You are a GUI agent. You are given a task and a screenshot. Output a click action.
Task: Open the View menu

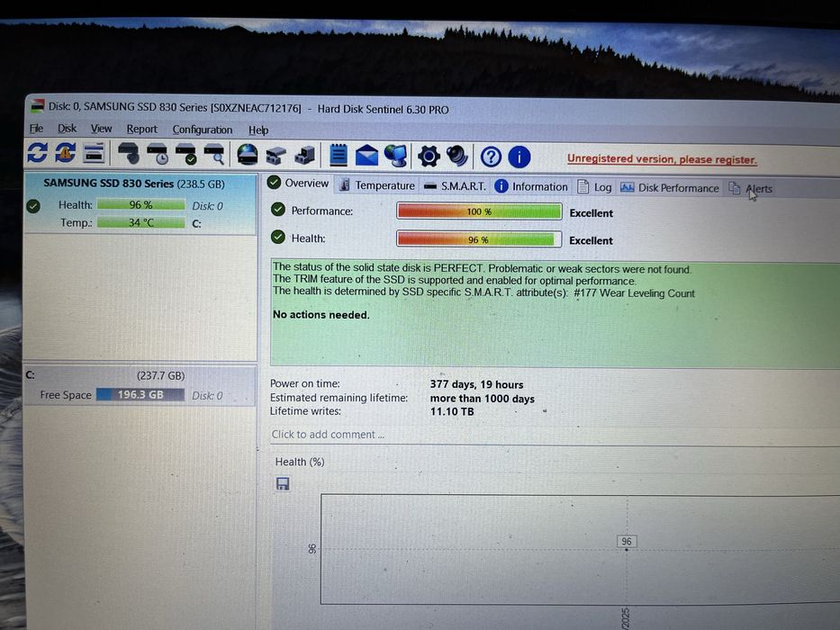click(101, 129)
